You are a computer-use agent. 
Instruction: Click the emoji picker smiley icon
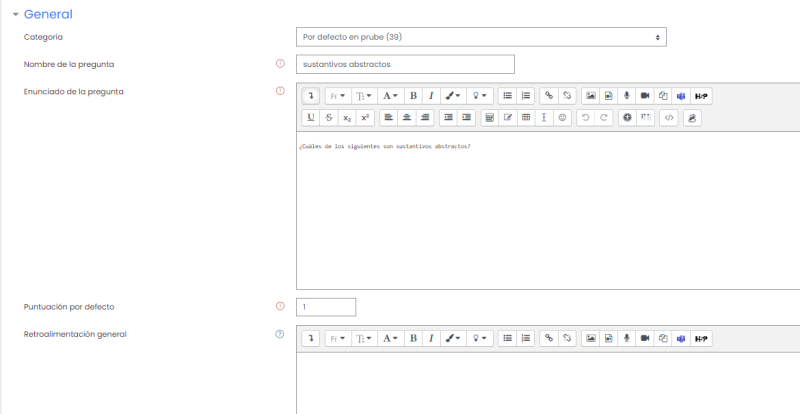click(563, 117)
